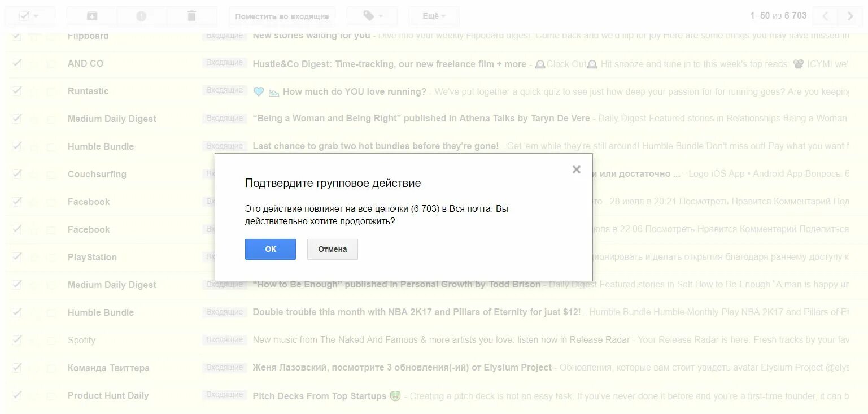The image size is (868, 414).
Task: Open Couchsurfing sender email
Action: point(97,174)
